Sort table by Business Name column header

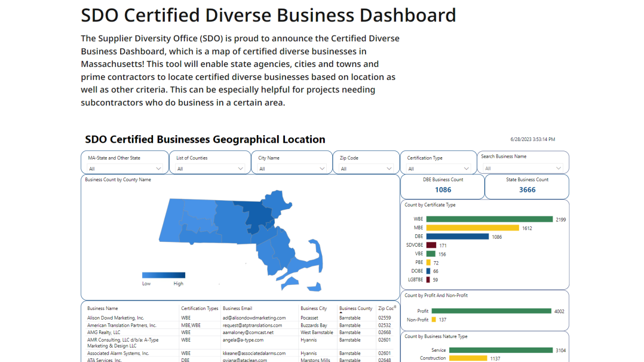[x=103, y=308]
